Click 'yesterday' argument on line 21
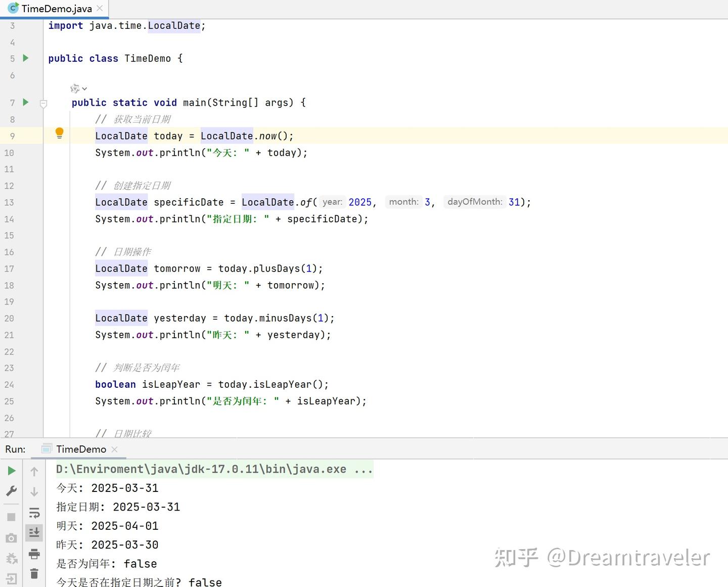This screenshot has width=728, height=587. tap(294, 335)
